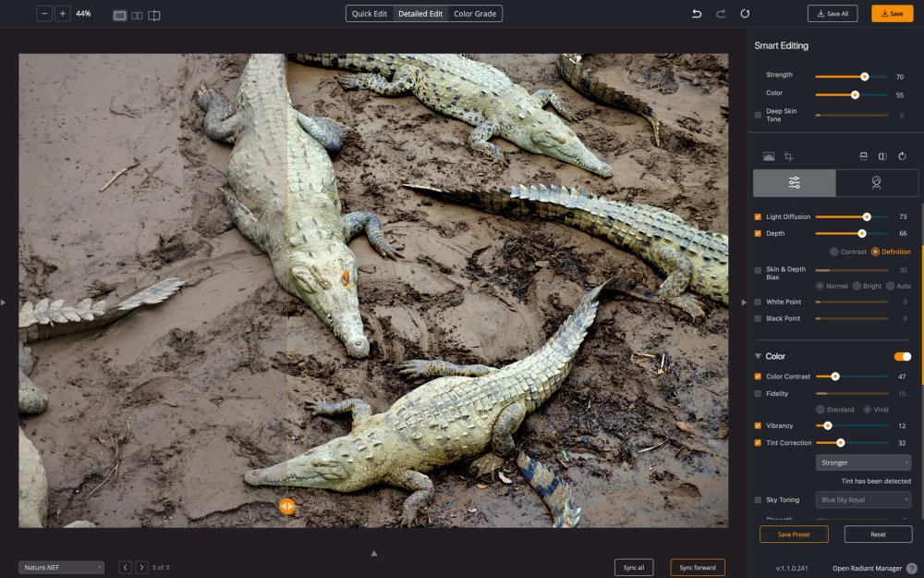Click the Reset button
This screenshot has height=578, width=924.
(x=878, y=535)
